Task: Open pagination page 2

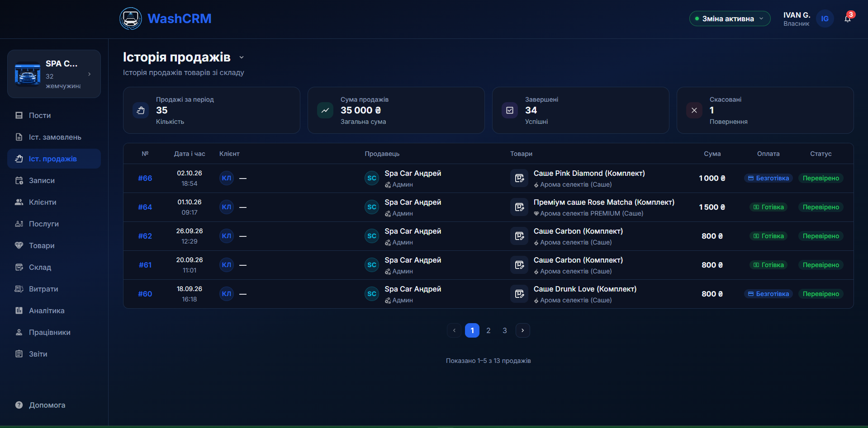Action: 489,330
